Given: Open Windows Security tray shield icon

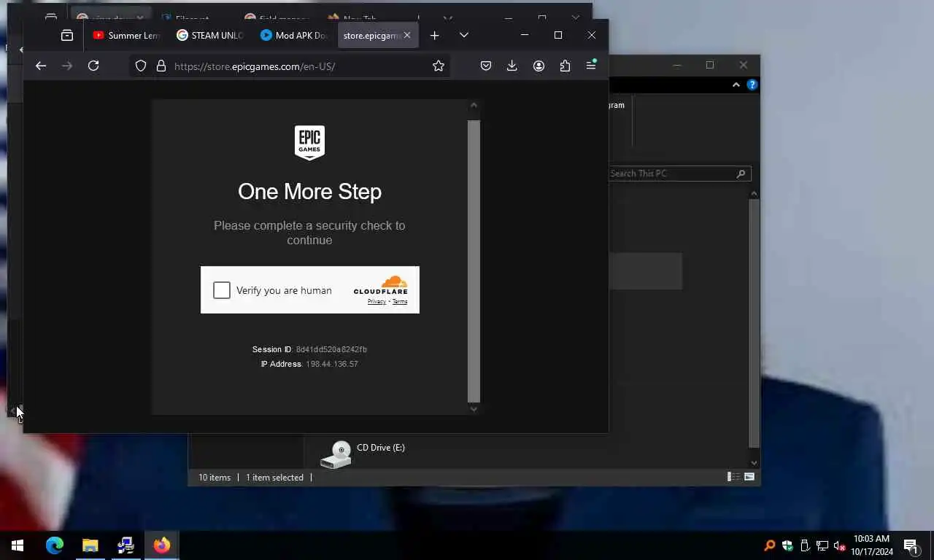Looking at the screenshot, I should [787, 545].
